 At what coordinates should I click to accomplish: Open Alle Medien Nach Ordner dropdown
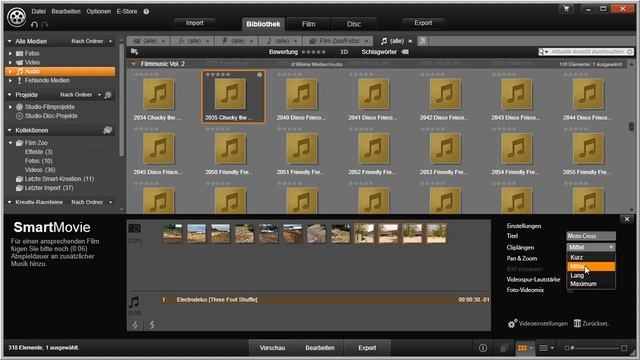[91, 41]
